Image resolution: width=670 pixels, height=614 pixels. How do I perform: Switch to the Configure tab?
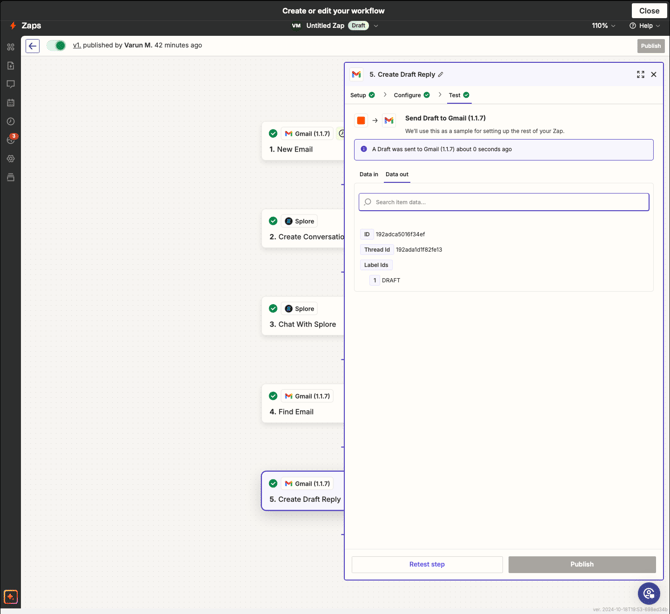pos(411,95)
